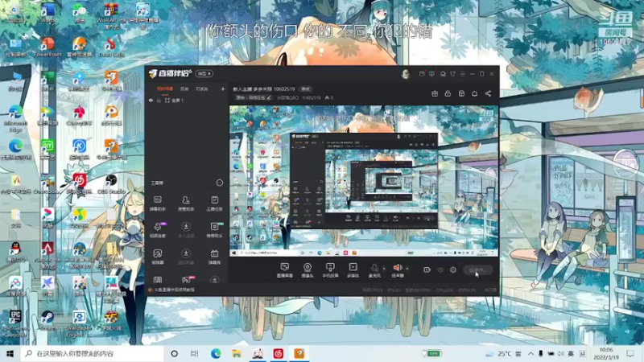
Task: Open the video co-stream tool with badge
Action: tap(158, 230)
